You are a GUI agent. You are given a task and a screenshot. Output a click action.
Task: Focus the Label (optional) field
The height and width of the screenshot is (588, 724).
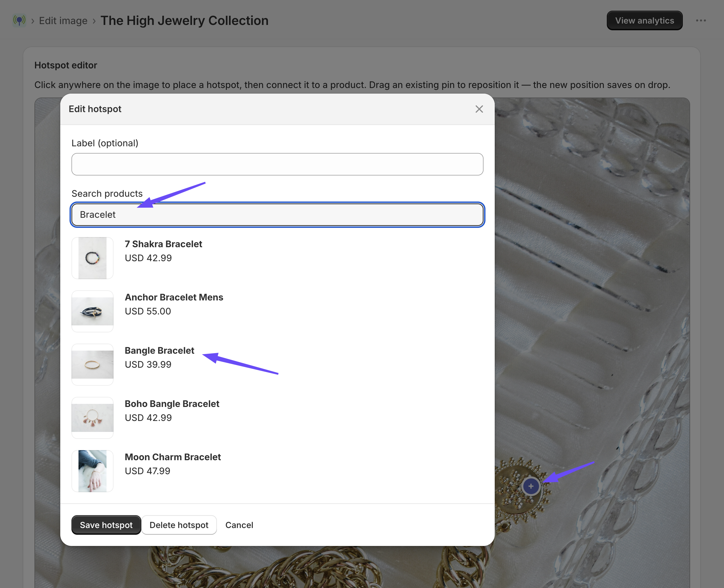277,164
